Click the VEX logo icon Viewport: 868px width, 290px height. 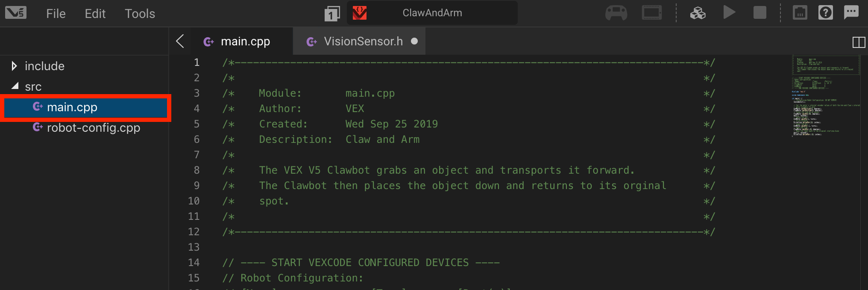click(15, 12)
